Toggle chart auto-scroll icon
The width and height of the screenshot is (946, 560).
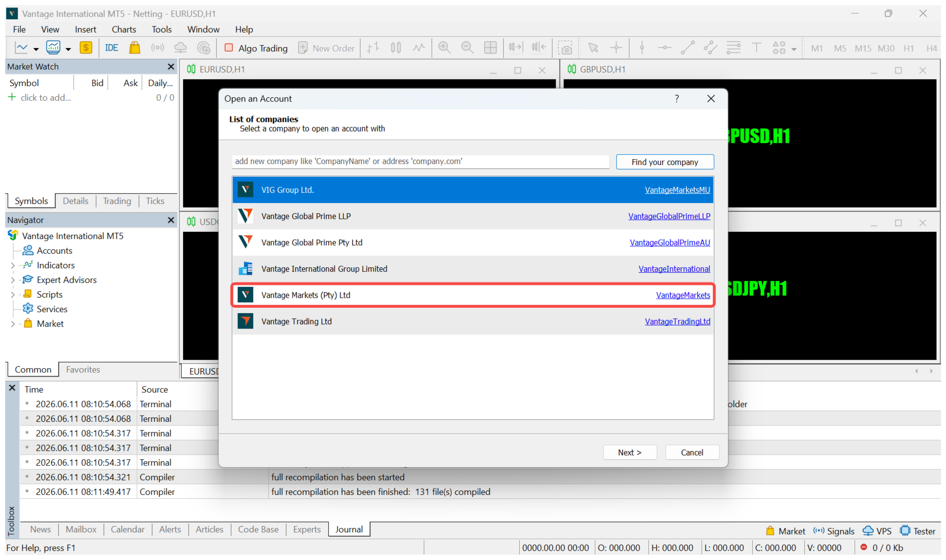[516, 48]
